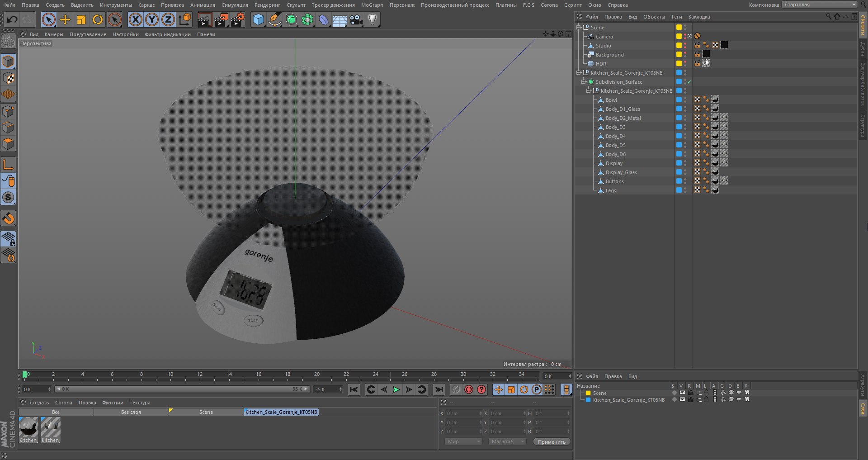Image resolution: width=868 pixels, height=460 pixels.
Task: Activate the snap magnet icon in left sidebar
Action: pyautogui.click(x=8, y=218)
